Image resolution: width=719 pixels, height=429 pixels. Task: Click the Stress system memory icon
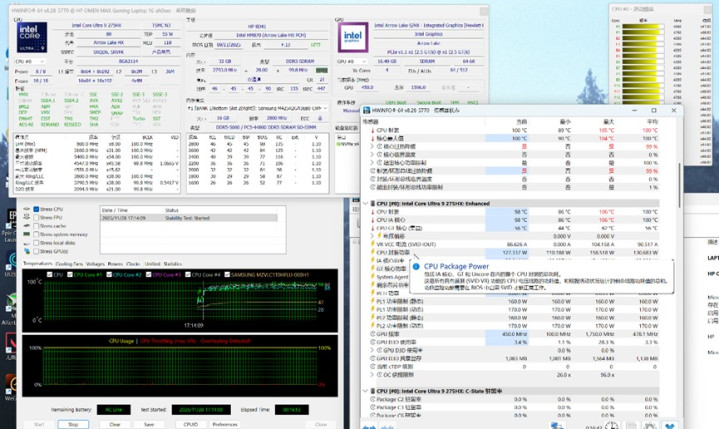pyautogui.click(x=26, y=234)
